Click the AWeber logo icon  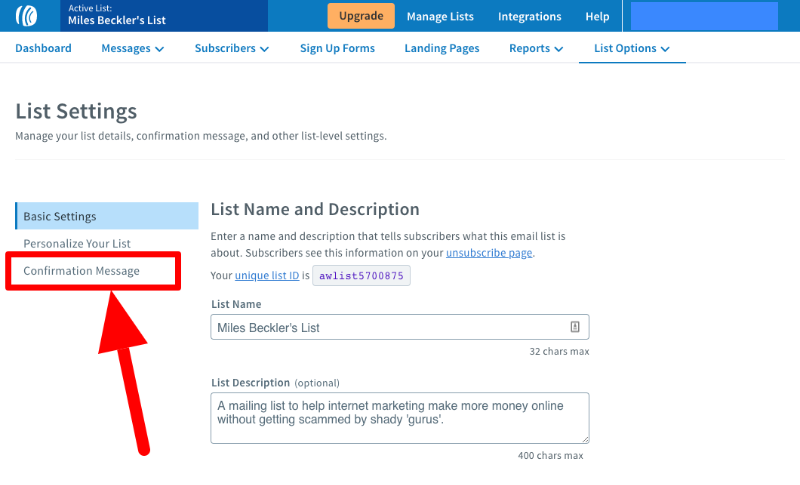(26, 16)
